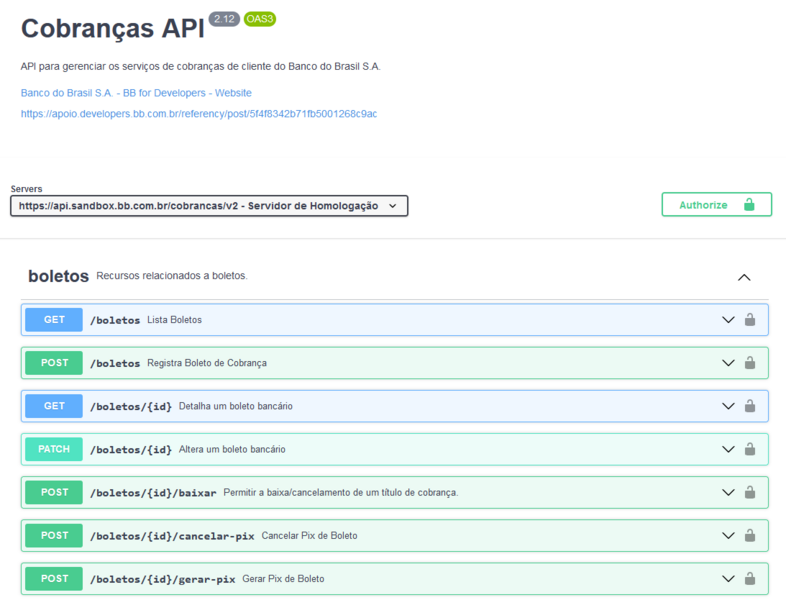
Task: Expand the gerar-pix operation chevron
Action: pyautogui.click(x=728, y=578)
